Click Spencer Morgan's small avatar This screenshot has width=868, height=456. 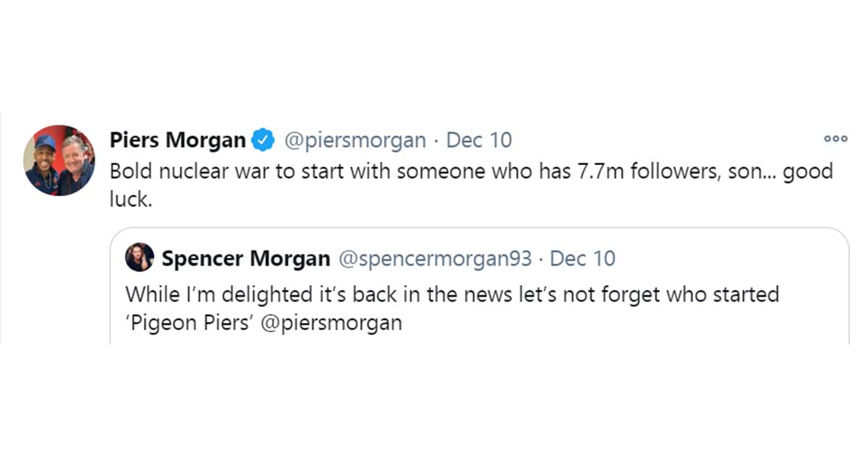[x=140, y=258]
